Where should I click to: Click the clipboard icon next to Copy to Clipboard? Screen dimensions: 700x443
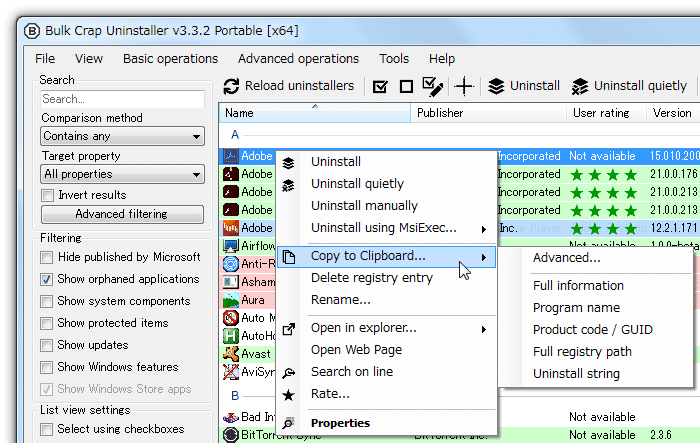[289, 257]
